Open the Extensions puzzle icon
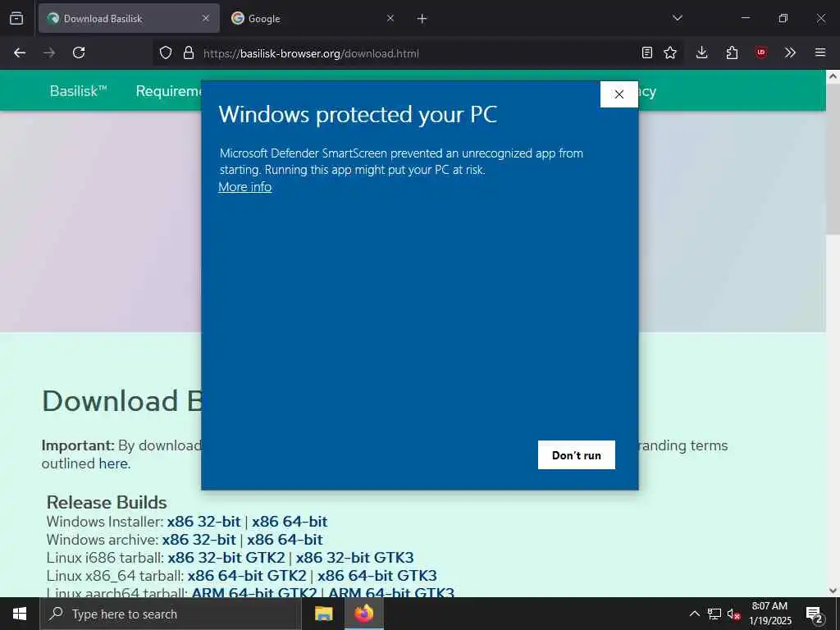The image size is (840, 630). (x=732, y=52)
